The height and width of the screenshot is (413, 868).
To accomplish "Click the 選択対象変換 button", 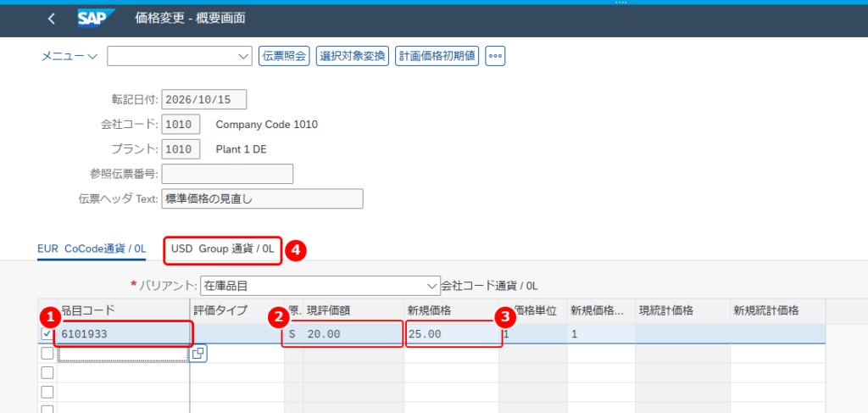I will click(353, 56).
